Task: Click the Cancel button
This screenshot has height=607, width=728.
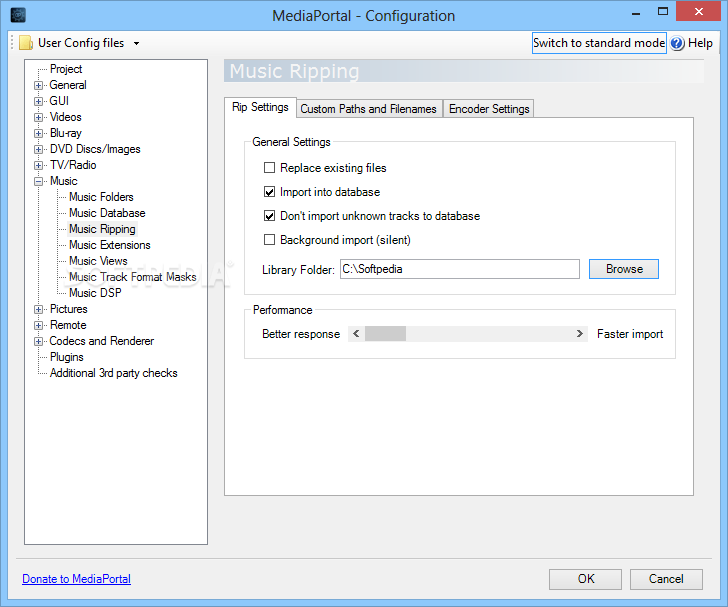Action: pyautogui.click(x=666, y=579)
